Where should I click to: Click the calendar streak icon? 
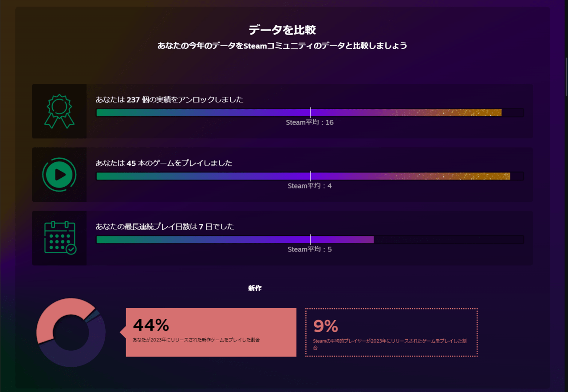coord(60,238)
